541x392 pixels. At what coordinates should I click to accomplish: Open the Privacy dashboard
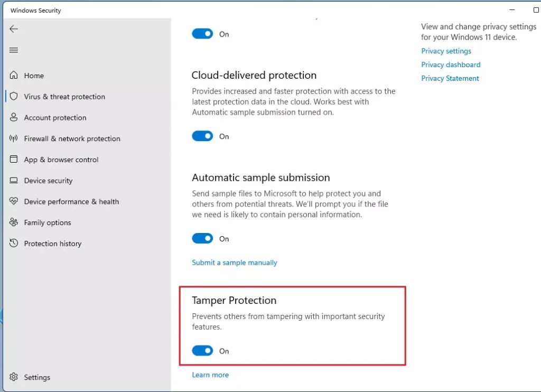click(x=451, y=64)
